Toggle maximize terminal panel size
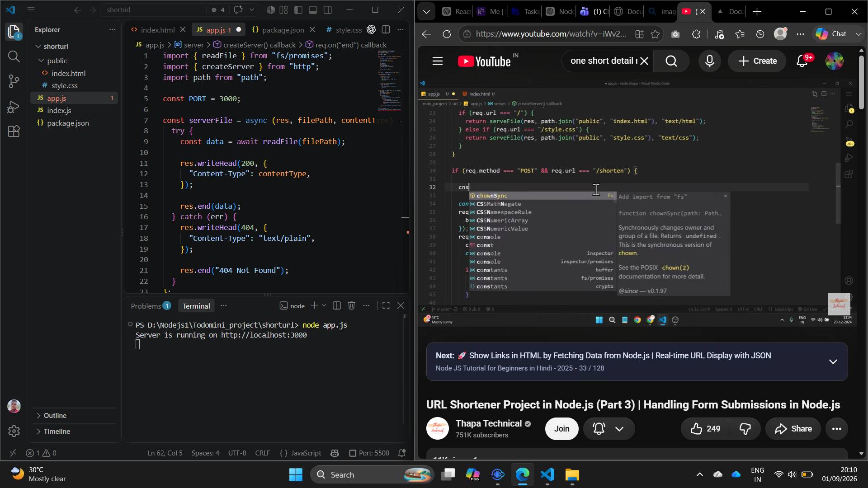The image size is (868, 488). point(386,306)
